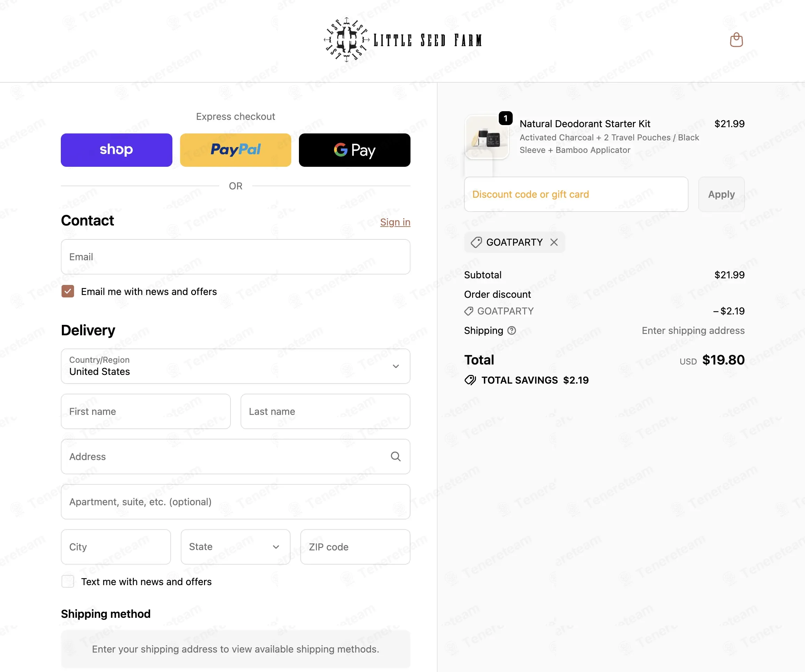Uncheck Email me with news and offers
Screen dimensions: 805x672
[x=68, y=292]
